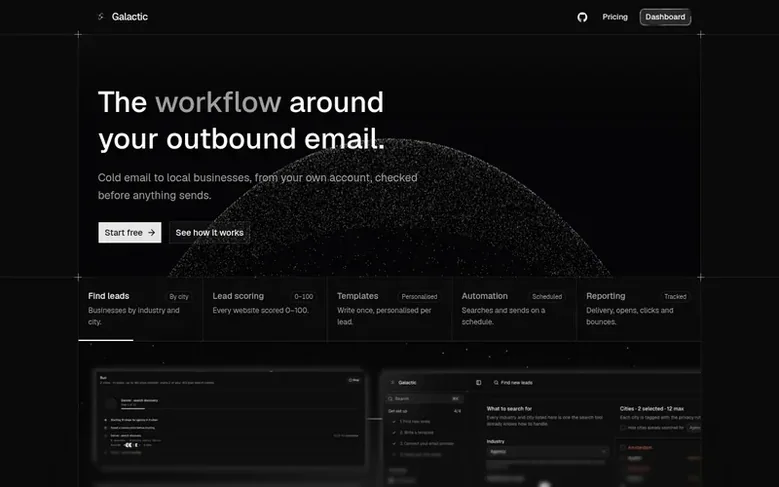Screen dimensions: 779x487
Task: Tick 'Hide cities already searched for' checkbox
Action: [x=623, y=427]
